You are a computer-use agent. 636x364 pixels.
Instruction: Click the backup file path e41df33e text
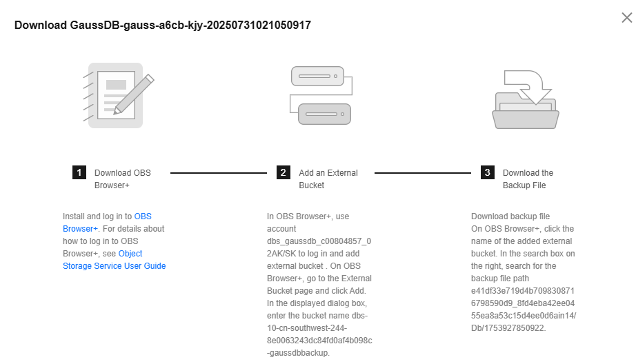point(524,310)
